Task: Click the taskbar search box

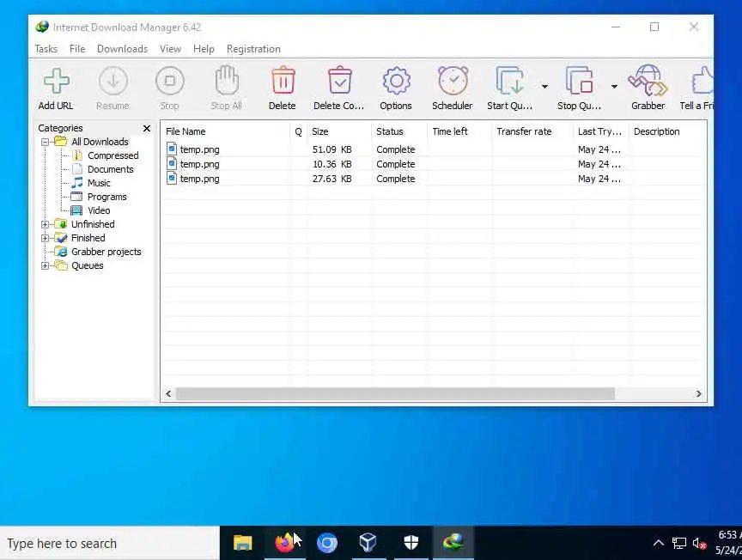Action: [x=110, y=543]
